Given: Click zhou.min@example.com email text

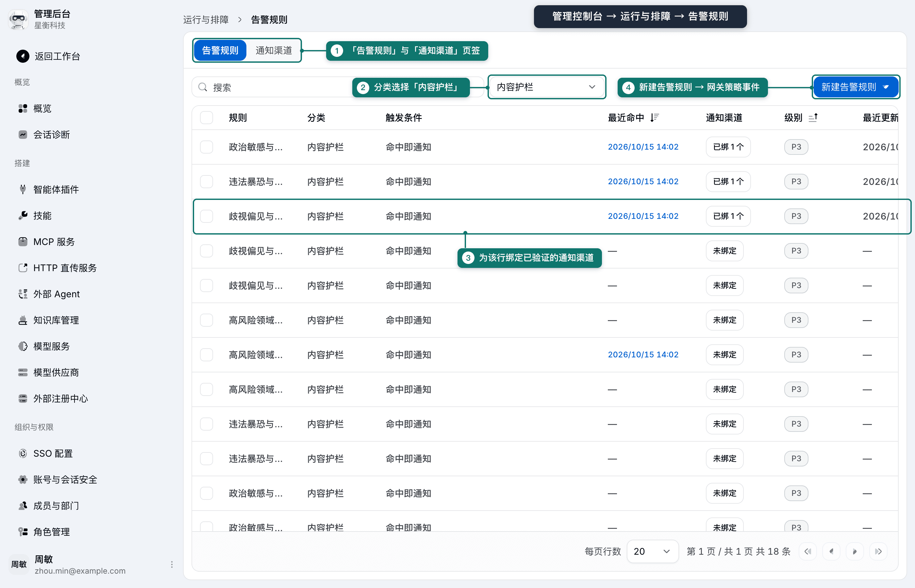Looking at the screenshot, I should (80, 571).
